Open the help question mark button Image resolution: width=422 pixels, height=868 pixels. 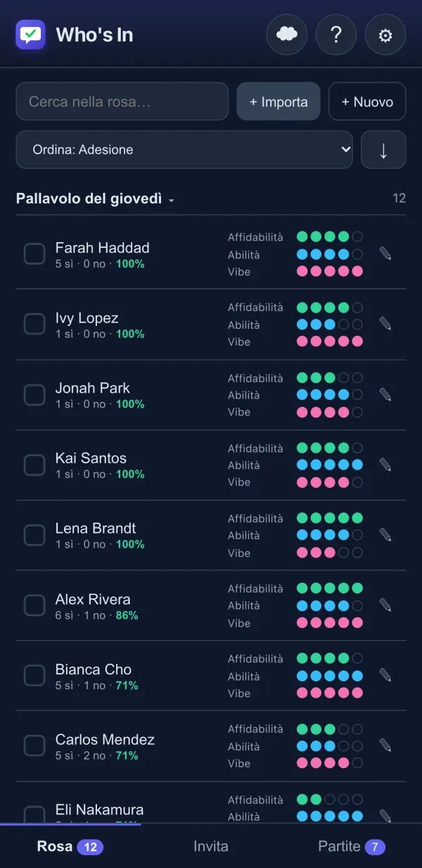tap(336, 34)
